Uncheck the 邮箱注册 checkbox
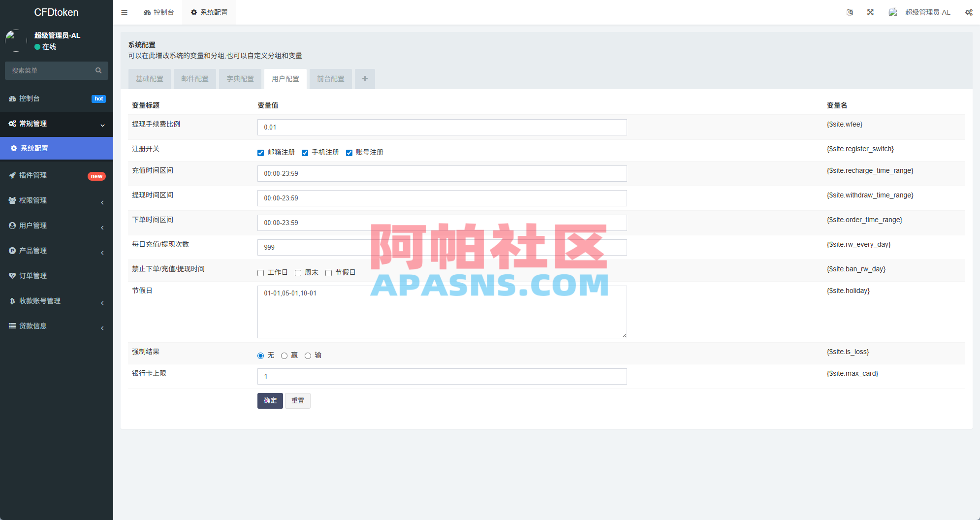Screen dimensions: 980x520 coord(261,153)
